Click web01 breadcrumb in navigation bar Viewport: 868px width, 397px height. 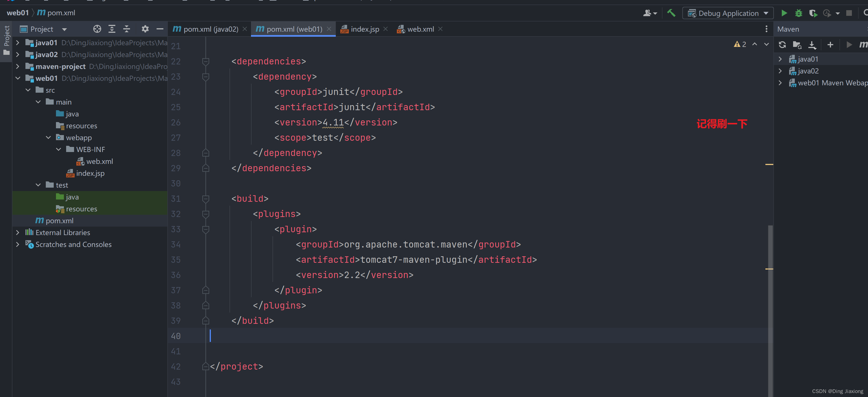click(18, 13)
